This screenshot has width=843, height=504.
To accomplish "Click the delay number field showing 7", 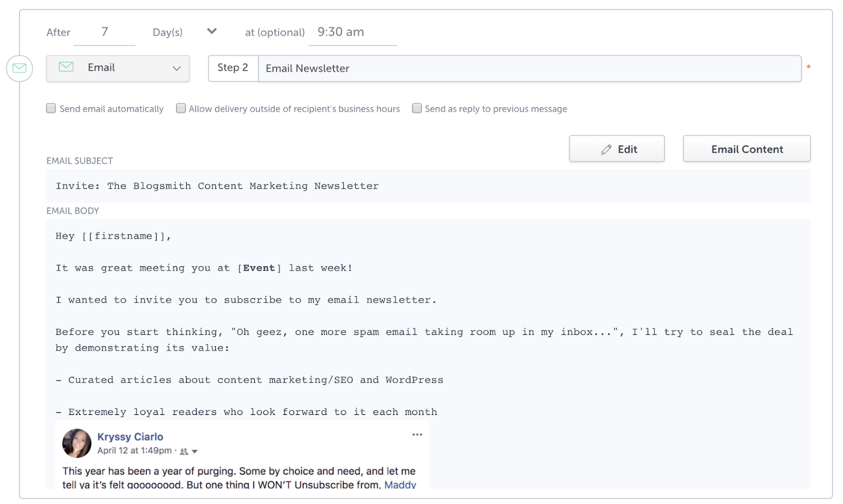I will (x=104, y=32).
